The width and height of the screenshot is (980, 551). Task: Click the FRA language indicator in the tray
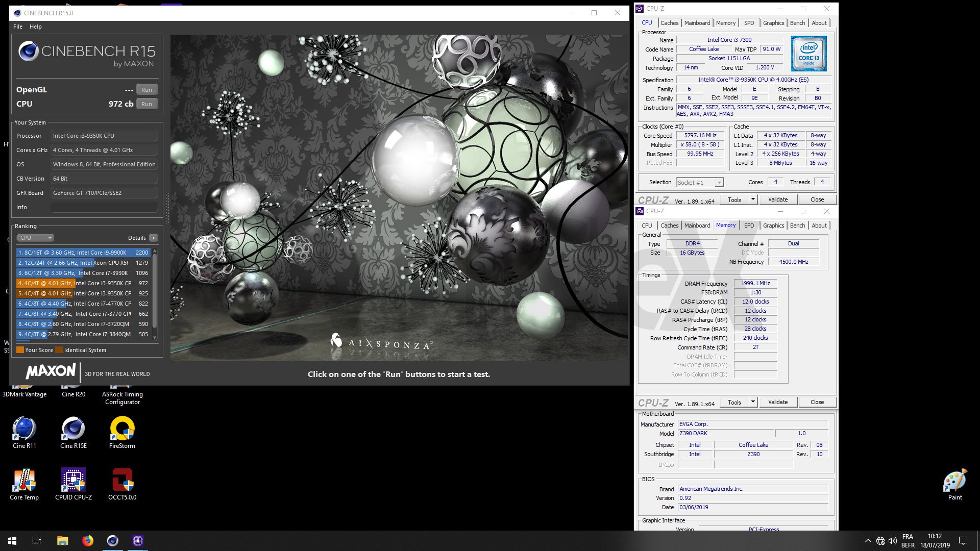pos(908,537)
